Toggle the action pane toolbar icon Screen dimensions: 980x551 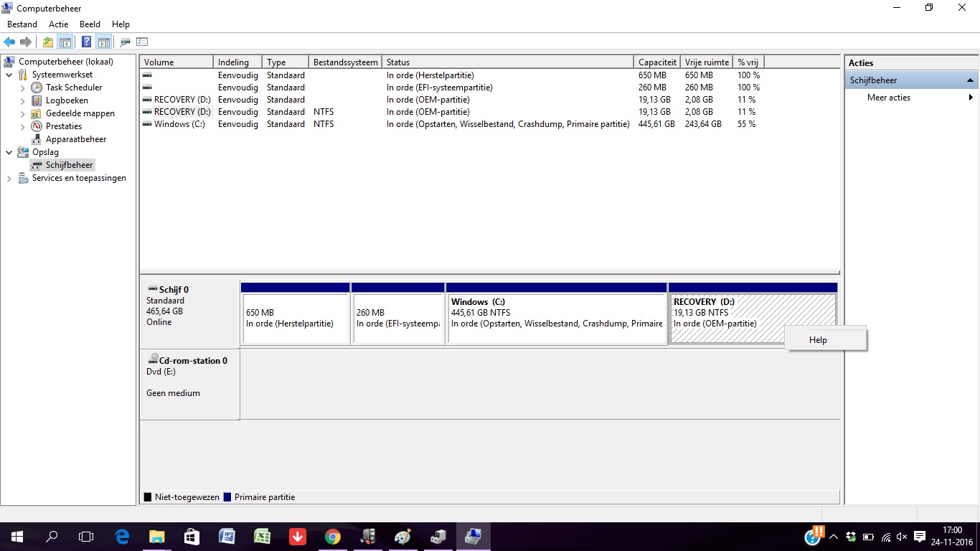(x=104, y=42)
